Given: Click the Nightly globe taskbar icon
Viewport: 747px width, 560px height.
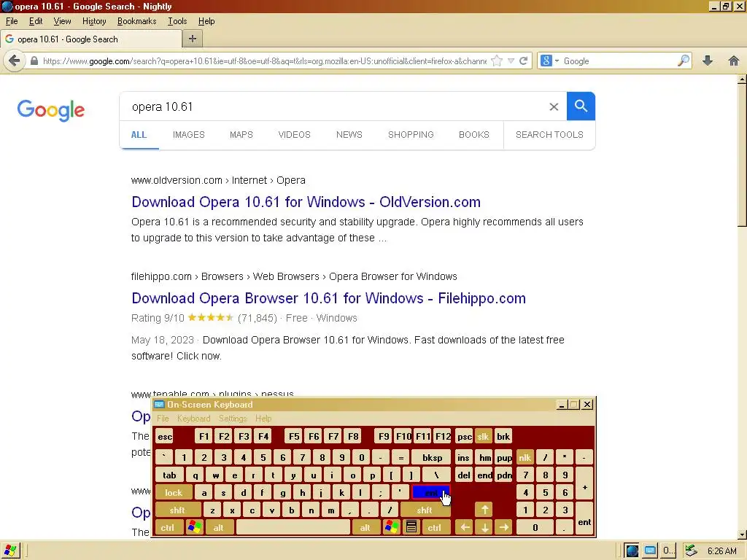Looking at the screenshot, I should 632,551.
